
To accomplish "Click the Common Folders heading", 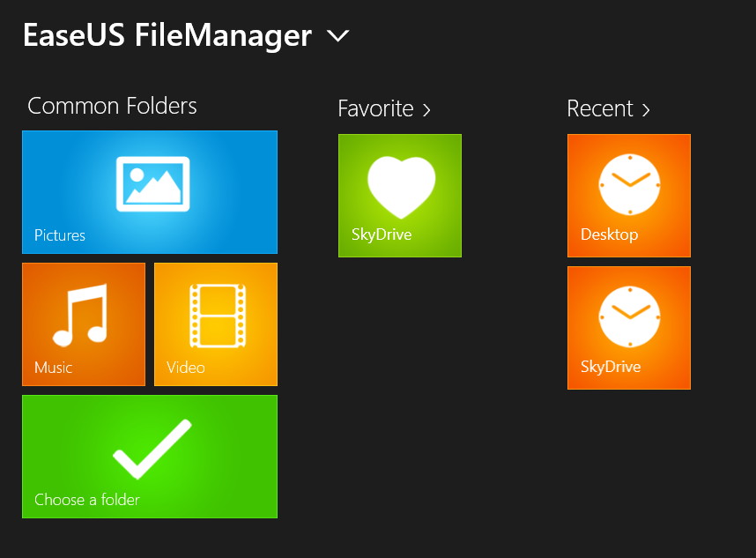I will [x=112, y=106].
